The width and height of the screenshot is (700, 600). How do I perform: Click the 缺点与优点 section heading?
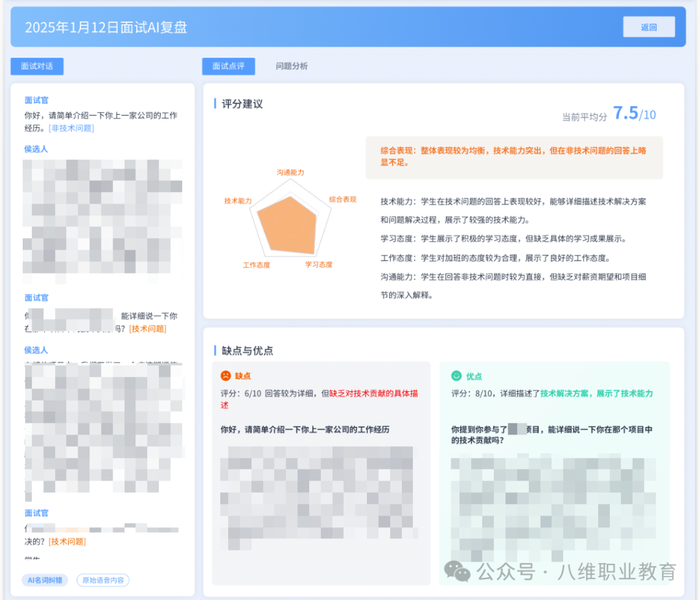point(247,350)
